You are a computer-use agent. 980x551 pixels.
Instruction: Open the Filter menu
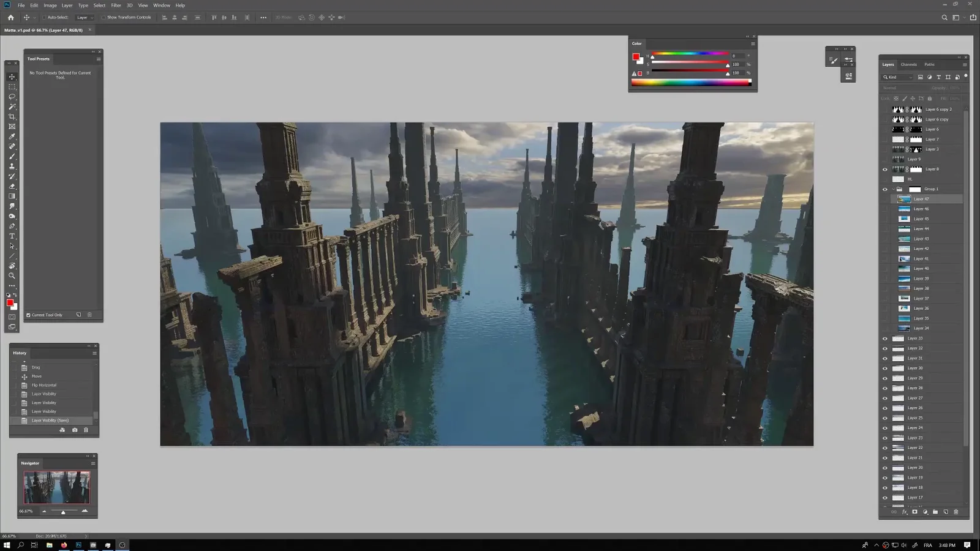115,5
